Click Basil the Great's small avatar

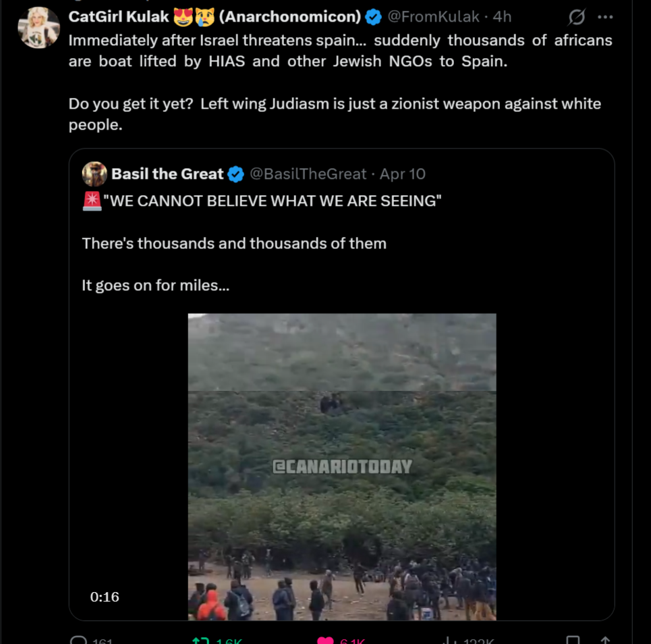coord(94,173)
